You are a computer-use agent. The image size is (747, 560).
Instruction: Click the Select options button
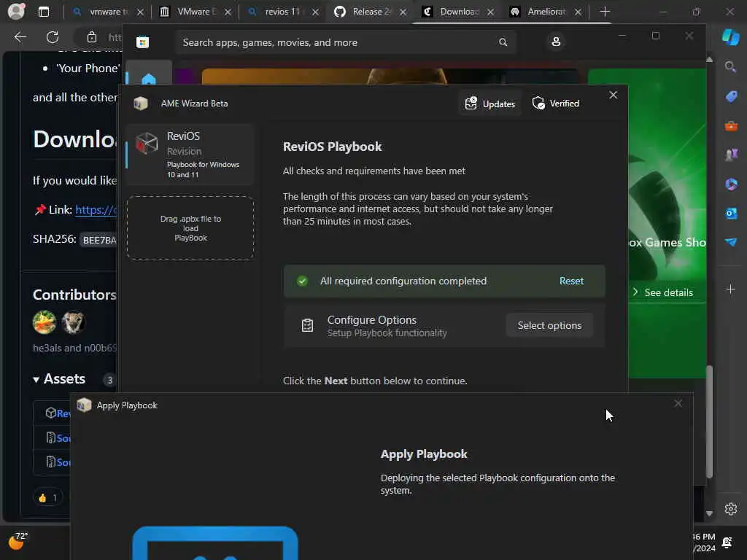pyautogui.click(x=549, y=325)
